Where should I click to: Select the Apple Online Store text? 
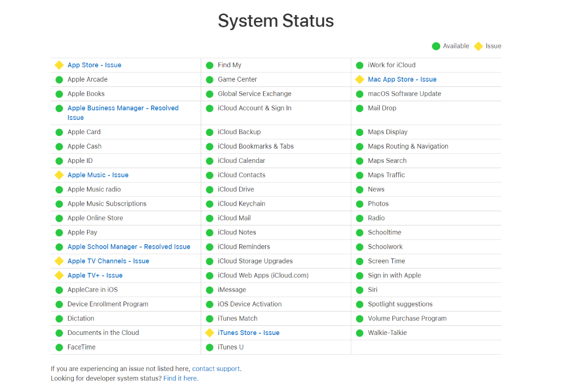tap(95, 218)
